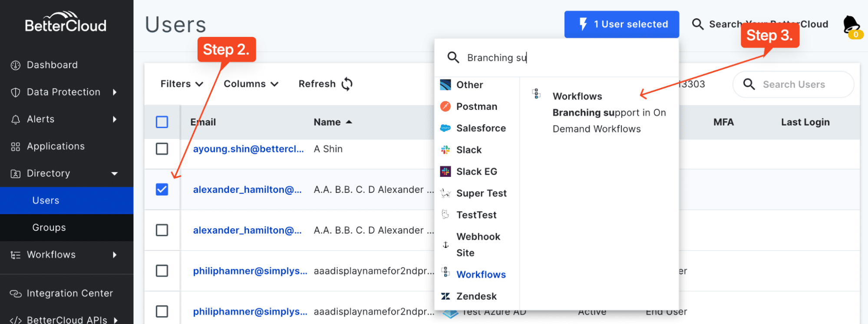Check the last philiphamner row checkbox

[x=162, y=311]
